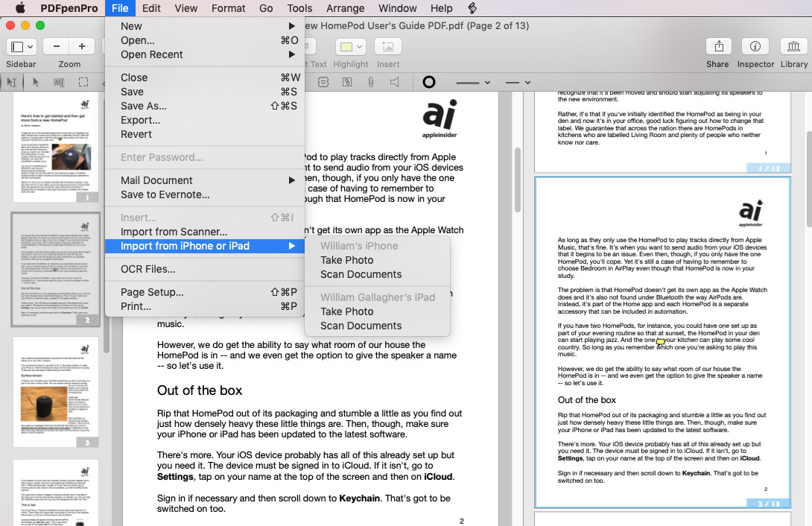This screenshot has height=526, width=812.
Task: Open the View menu
Action: click(186, 8)
